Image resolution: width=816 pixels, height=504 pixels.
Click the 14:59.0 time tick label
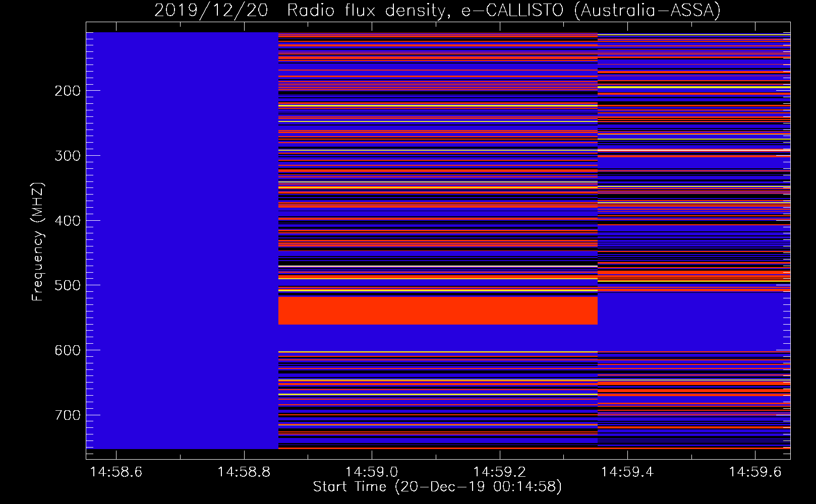[372, 472]
